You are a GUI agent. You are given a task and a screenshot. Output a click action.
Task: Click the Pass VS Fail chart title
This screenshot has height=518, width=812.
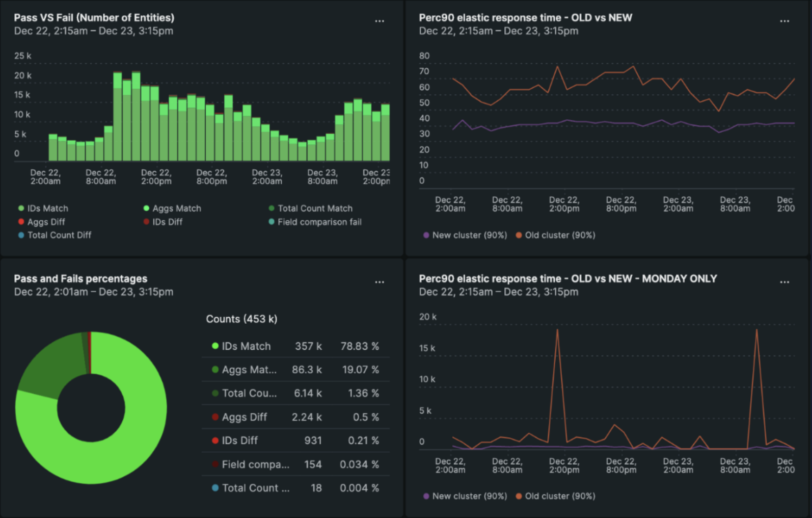94,18
